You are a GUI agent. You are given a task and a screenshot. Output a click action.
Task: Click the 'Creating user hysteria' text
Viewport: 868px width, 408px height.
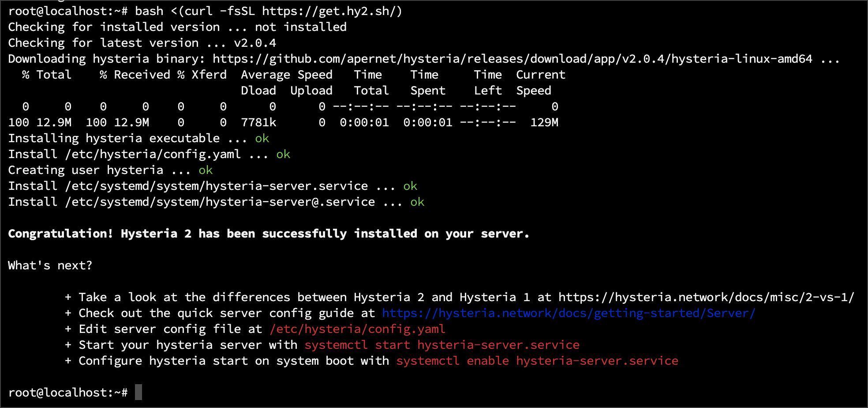click(86, 170)
